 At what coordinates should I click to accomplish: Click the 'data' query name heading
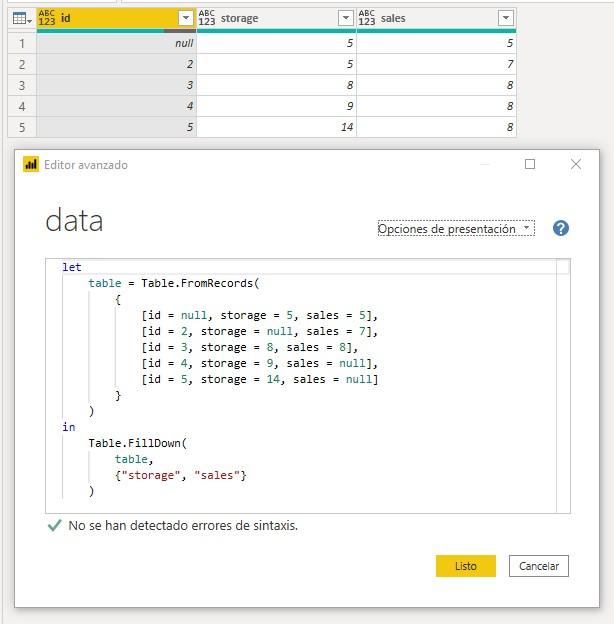74,220
